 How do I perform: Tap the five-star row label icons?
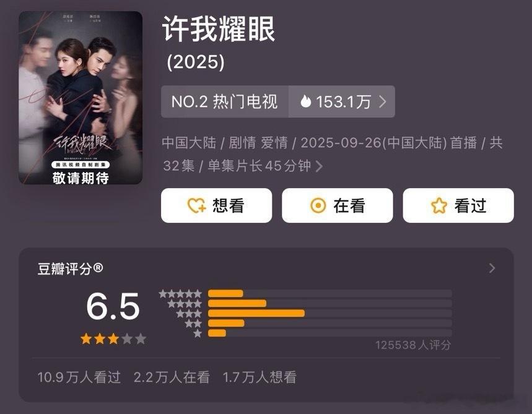(180, 293)
